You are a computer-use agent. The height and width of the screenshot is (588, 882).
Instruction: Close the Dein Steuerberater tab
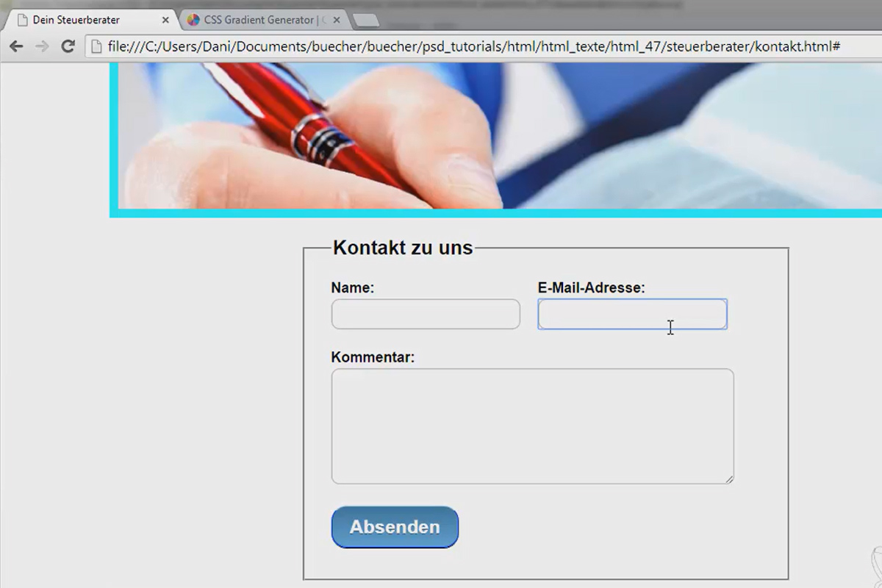(165, 20)
